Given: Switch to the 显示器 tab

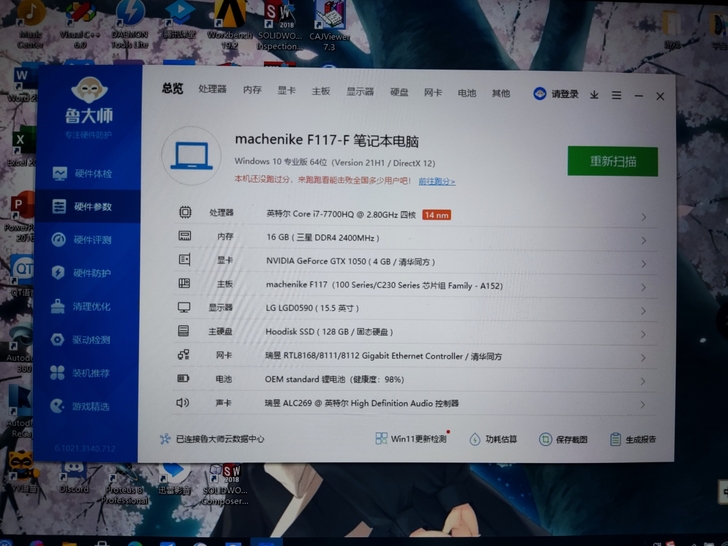Looking at the screenshot, I should pyautogui.click(x=360, y=91).
